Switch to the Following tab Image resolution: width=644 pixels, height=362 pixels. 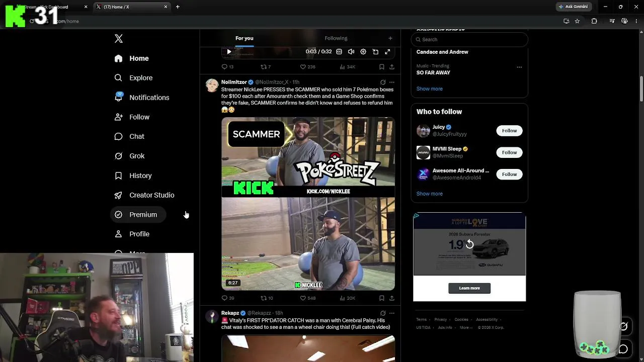click(336, 38)
